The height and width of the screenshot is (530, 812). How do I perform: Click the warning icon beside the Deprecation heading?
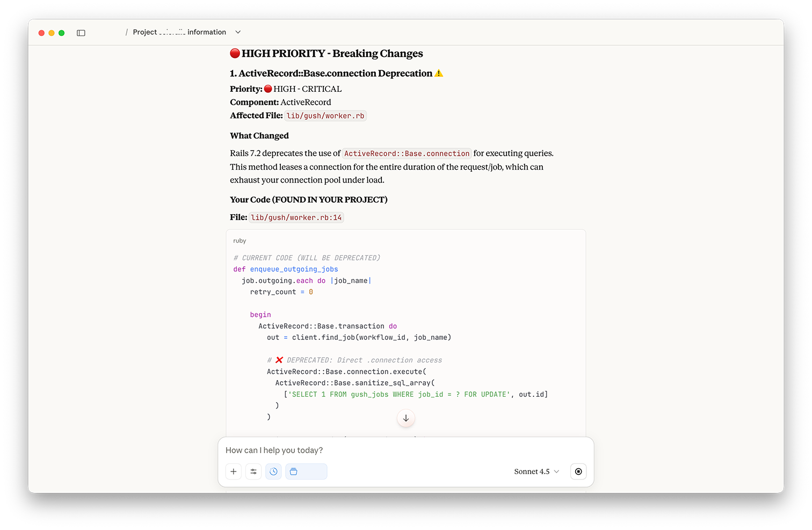coord(439,74)
